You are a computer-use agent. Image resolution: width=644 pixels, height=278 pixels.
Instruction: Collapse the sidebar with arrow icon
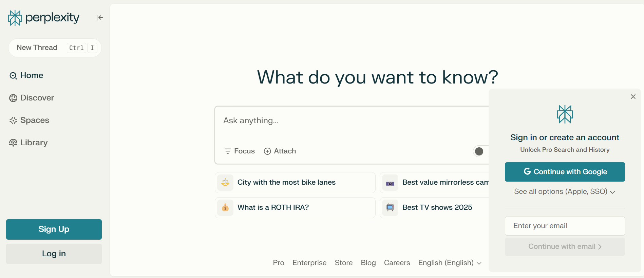(x=99, y=18)
